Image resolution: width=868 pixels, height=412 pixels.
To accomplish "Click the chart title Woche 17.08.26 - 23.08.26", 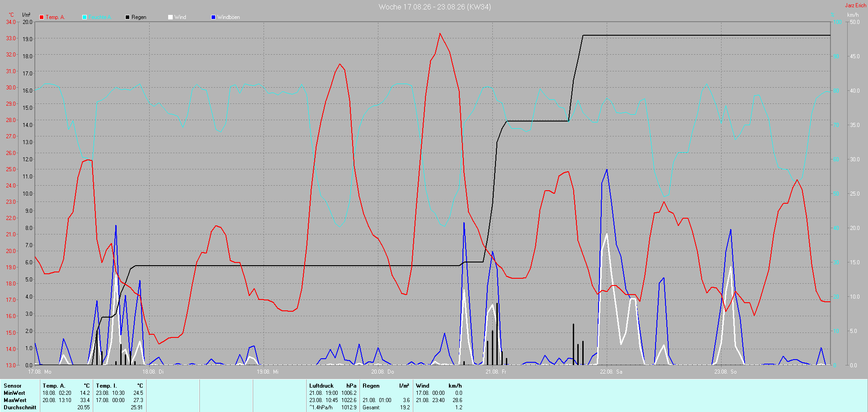I will (434, 7).
